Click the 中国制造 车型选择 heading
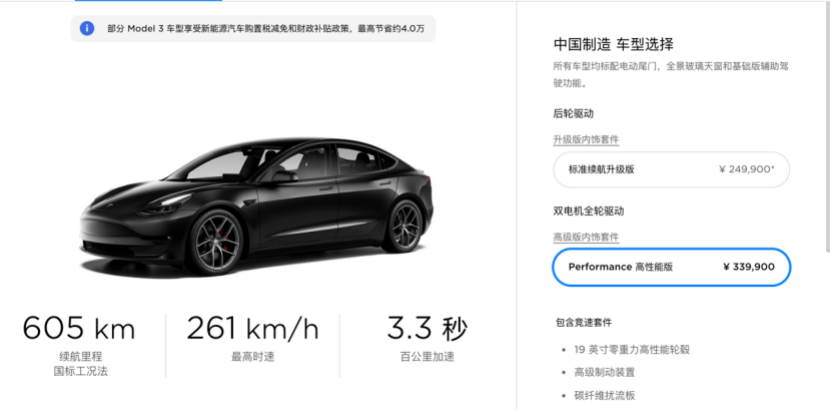Viewport: 832px width, 412px height. (613, 44)
